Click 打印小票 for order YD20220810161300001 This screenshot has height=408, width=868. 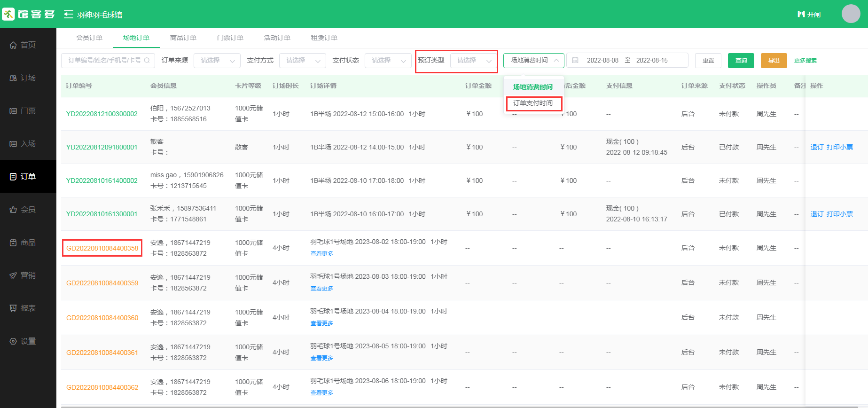coord(840,214)
